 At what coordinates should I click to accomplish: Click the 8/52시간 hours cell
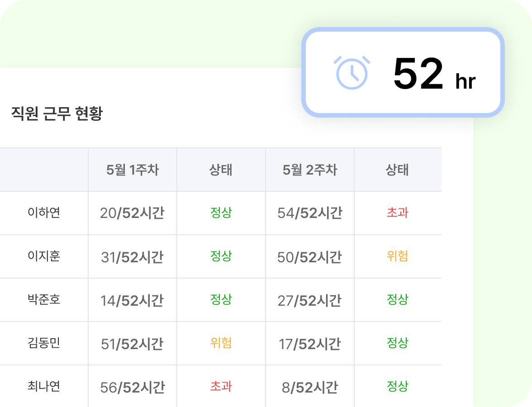pyautogui.click(x=309, y=388)
